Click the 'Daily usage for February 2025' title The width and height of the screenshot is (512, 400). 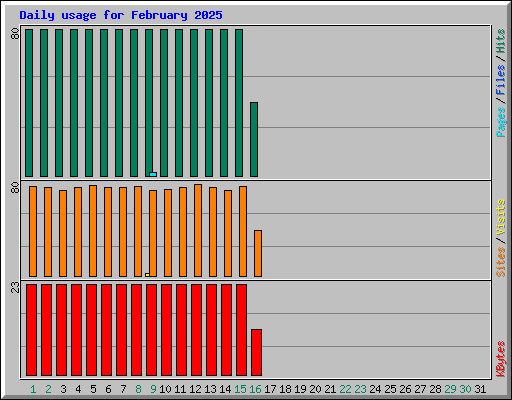point(121,15)
